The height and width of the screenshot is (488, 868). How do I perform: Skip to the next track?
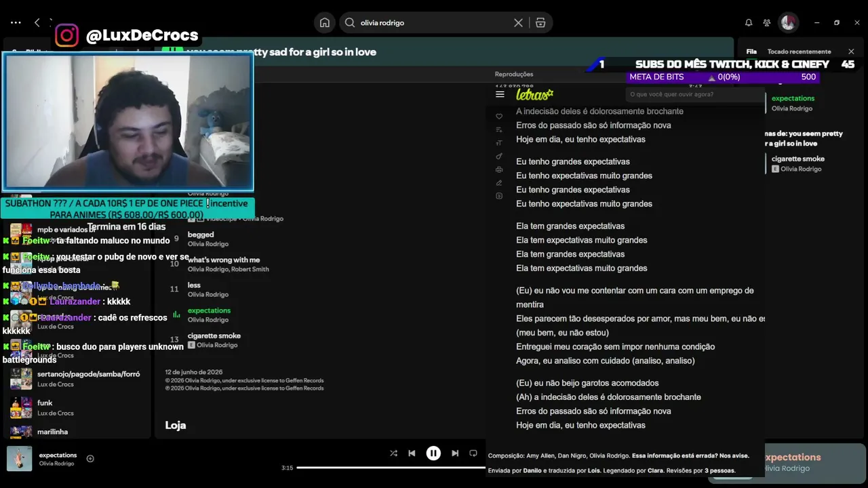click(x=455, y=453)
